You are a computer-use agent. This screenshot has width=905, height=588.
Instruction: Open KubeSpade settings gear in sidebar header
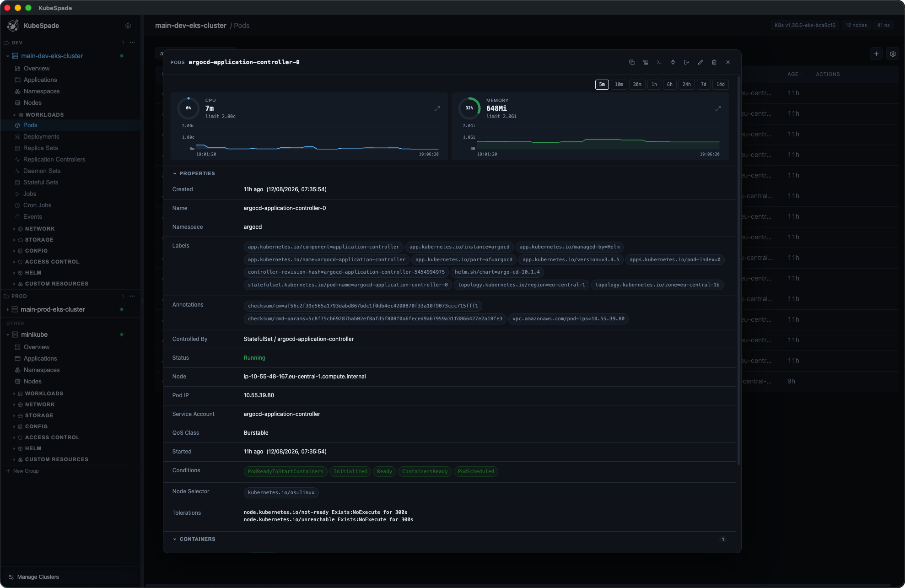point(128,26)
